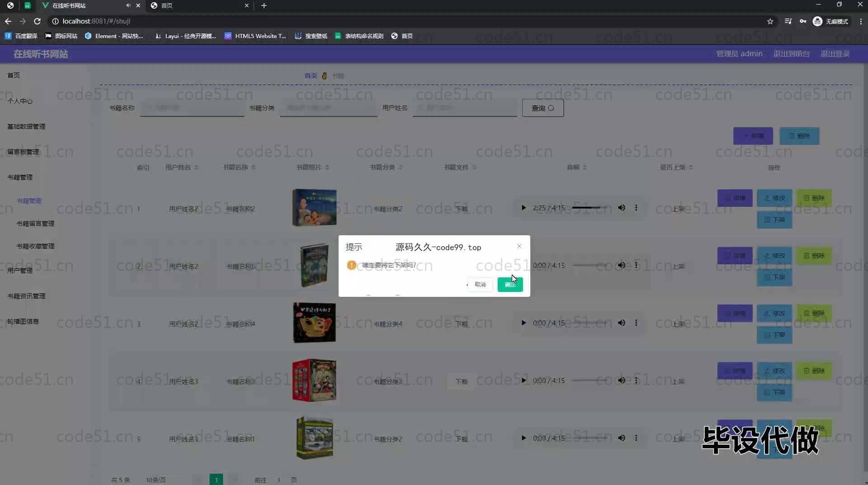Confirm the 下架 prompt with the green 确定 button
This screenshot has width=868, height=485.
click(x=510, y=285)
